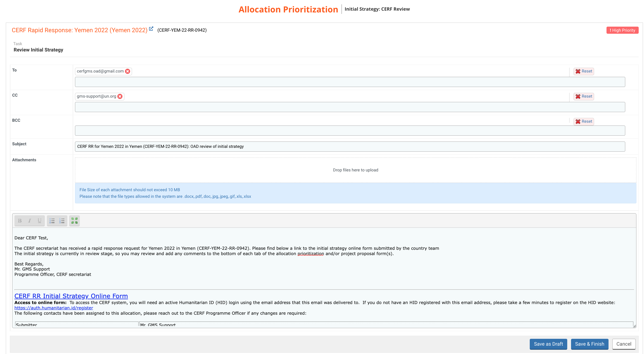This screenshot has width=644, height=354.
Task: Click 'Programme Officer, CERF secretariat' line
Action: (x=53, y=274)
